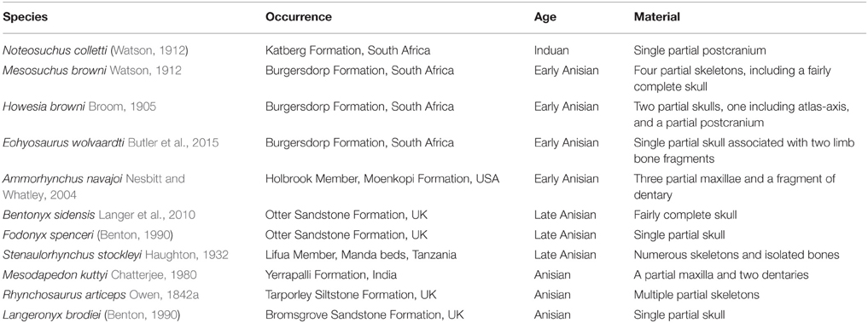Screen dimensions: 868x323
Task: Open the Nesbitt and Whatley, 2004 citation
Action: (94, 187)
